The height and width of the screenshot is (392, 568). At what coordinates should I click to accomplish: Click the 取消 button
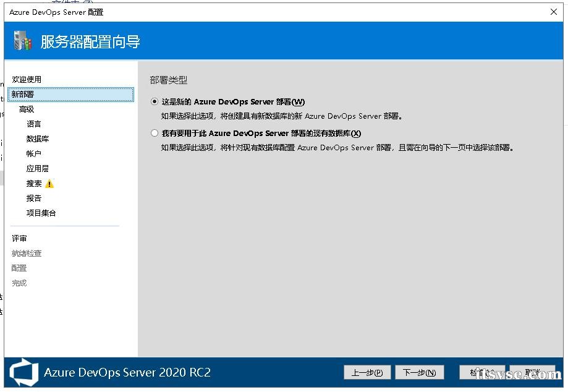click(533, 372)
